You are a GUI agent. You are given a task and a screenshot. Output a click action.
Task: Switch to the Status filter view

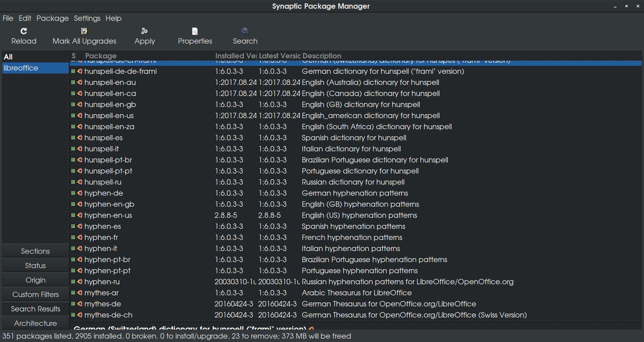[35, 265]
